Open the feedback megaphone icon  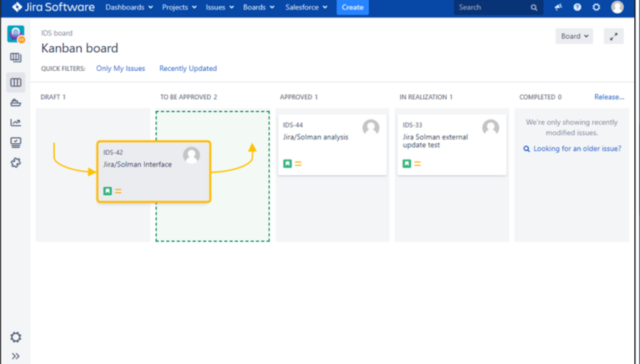[558, 7]
